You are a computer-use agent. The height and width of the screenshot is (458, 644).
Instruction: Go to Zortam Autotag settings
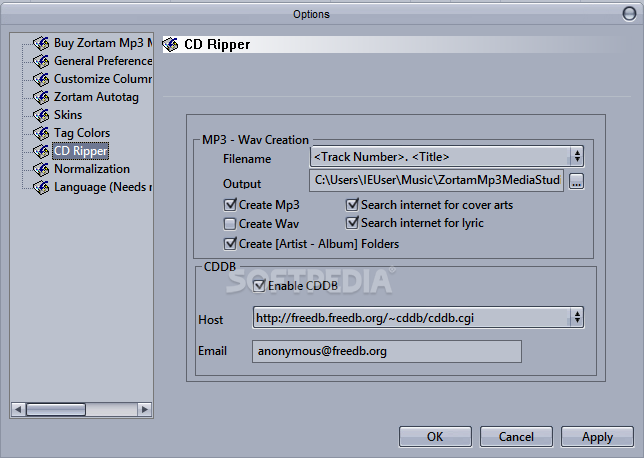click(x=96, y=97)
